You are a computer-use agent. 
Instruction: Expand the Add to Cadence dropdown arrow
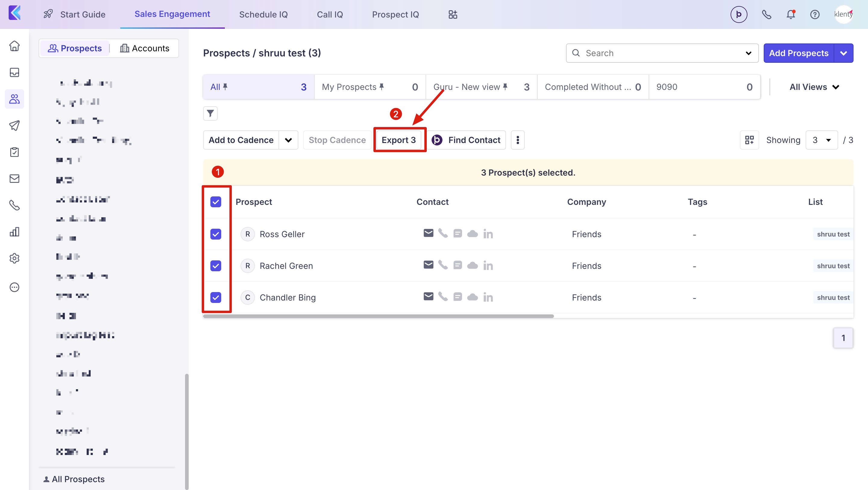click(288, 140)
